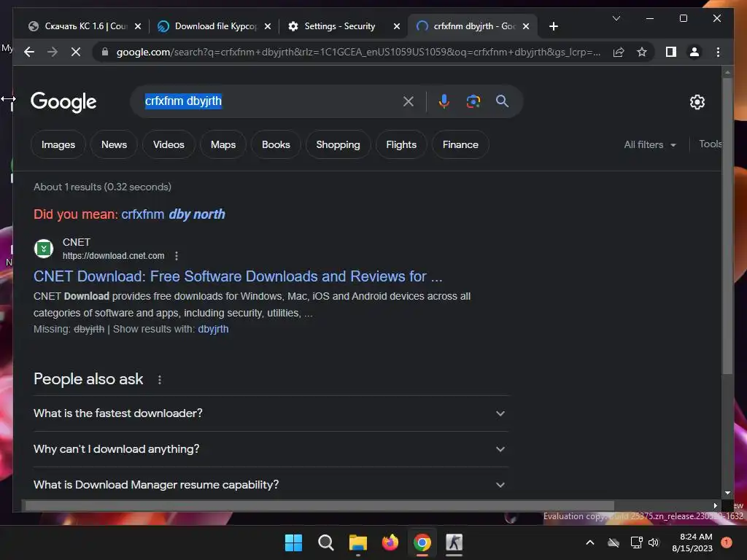
Task: Filter results by Finance
Action: (460, 145)
